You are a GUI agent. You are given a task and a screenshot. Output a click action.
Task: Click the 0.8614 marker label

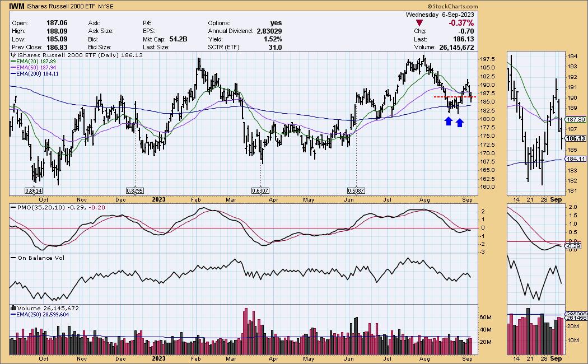click(x=34, y=191)
